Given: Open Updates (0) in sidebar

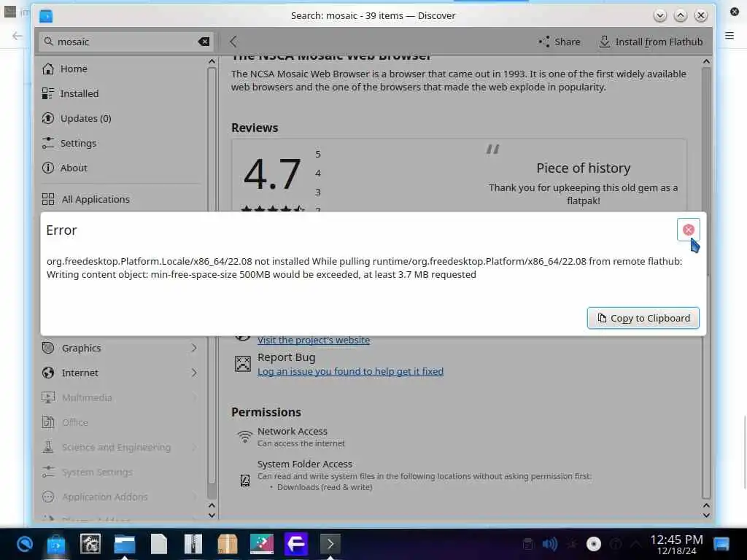Looking at the screenshot, I should (122, 118).
